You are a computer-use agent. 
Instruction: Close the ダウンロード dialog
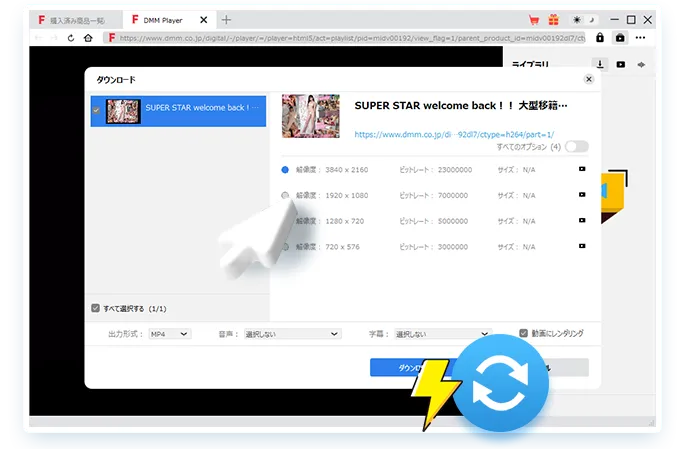[x=589, y=79]
